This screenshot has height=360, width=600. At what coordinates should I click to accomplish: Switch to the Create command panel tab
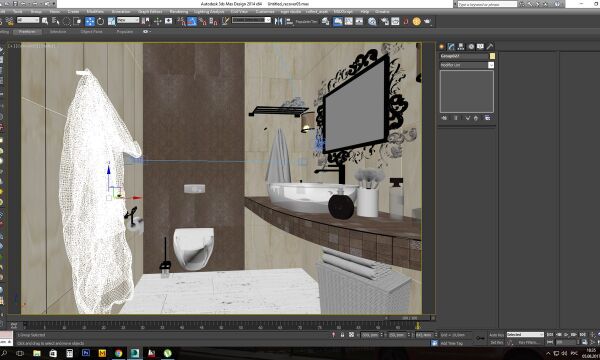click(x=442, y=46)
